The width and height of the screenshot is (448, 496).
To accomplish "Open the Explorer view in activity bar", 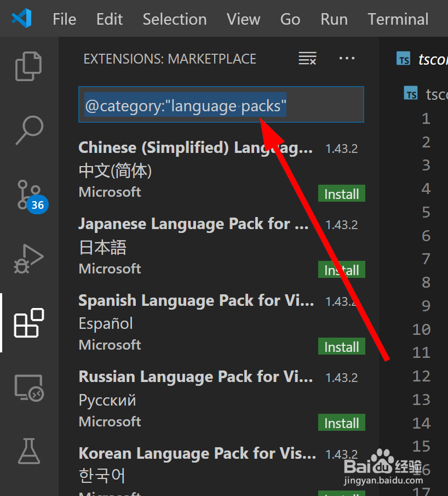I will [28, 66].
